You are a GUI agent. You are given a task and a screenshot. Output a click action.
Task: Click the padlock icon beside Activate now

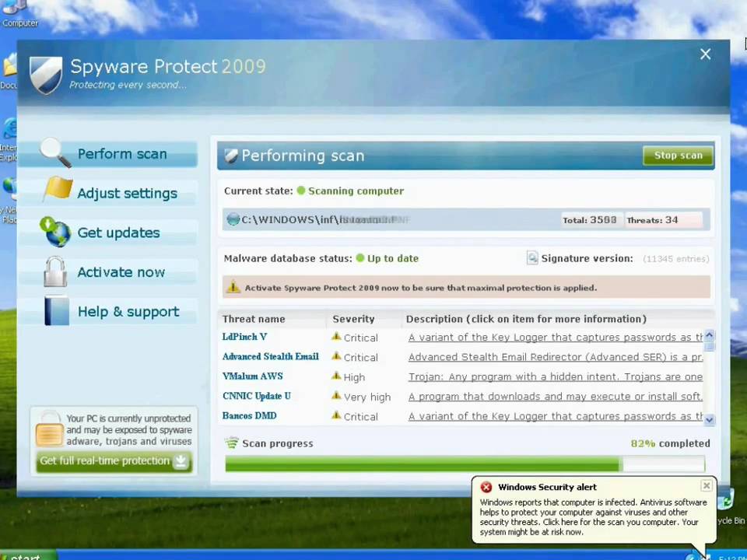[55, 271]
